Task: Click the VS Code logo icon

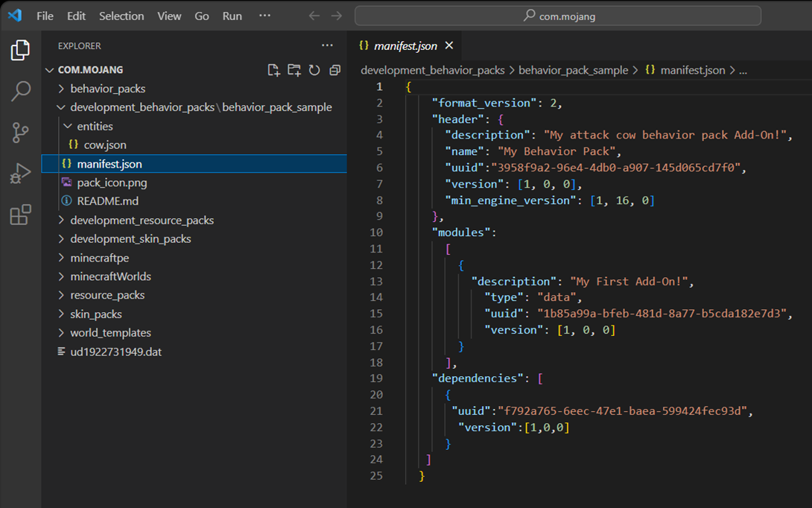Action: [x=14, y=16]
